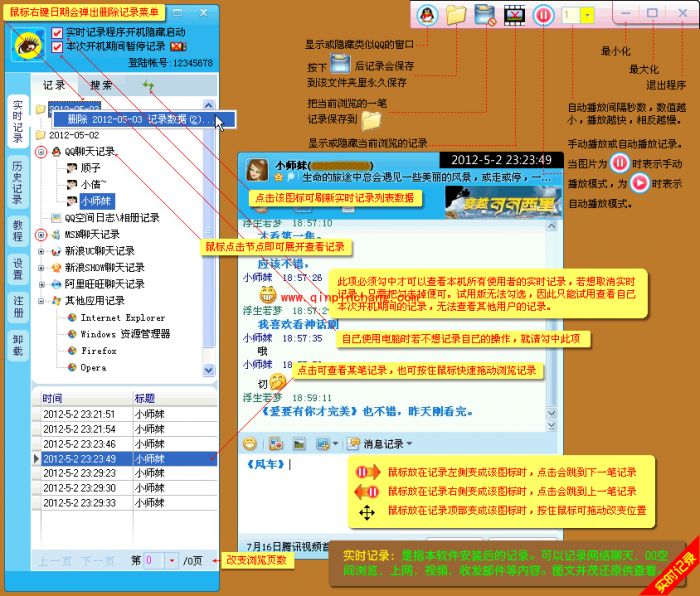Select Firefox under other application records
The width and height of the screenshot is (700, 596).
(98, 351)
